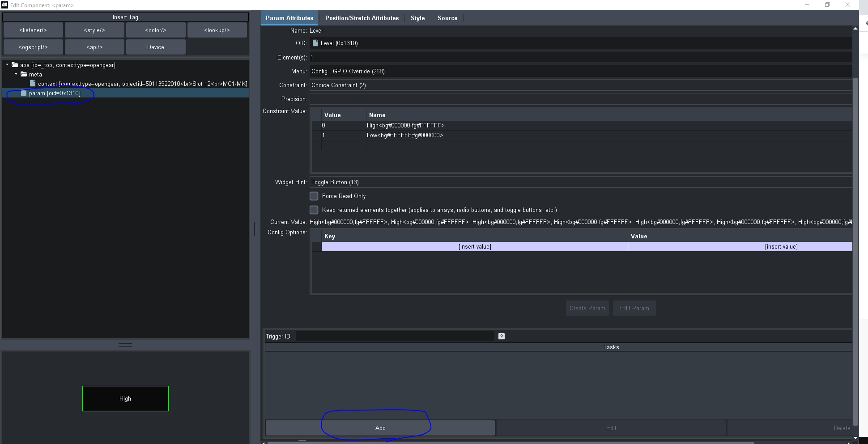The width and height of the screenshot is (868, 444).
Task: Open the Constraint Choice Constraint dropdown
Action: [580, 85]
